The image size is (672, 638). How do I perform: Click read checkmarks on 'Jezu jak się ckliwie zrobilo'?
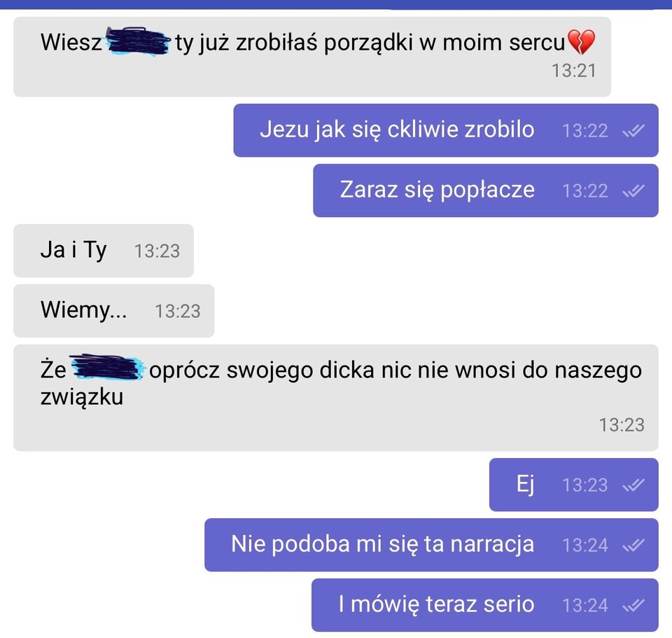(x=633, y=130)
